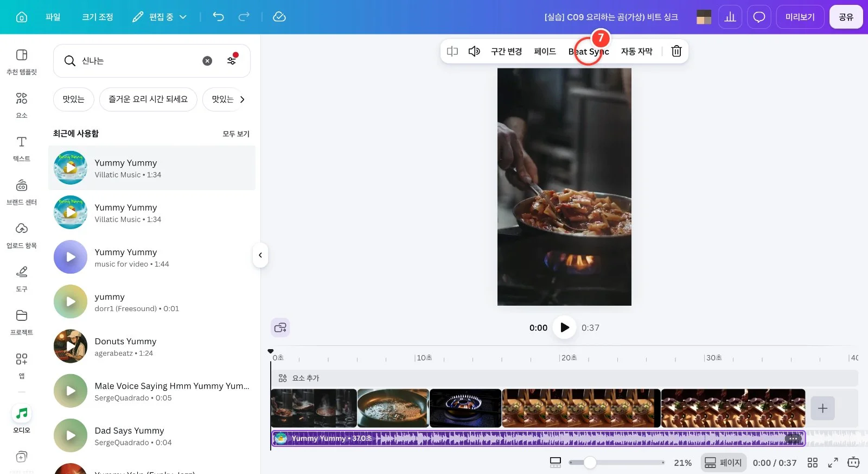This screenshot has width=868, height=474.
Task: Select first stove cooking clip thumbnail
Action: pos(314,408)
